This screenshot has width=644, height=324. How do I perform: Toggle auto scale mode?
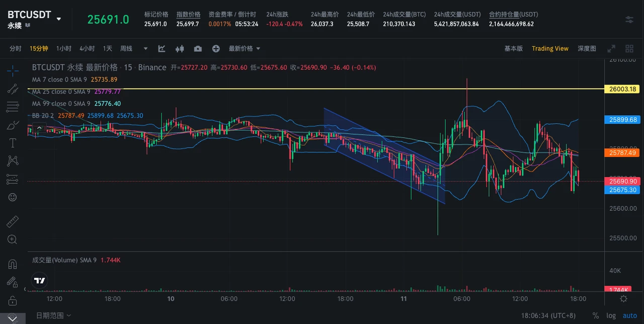point(630,315)
